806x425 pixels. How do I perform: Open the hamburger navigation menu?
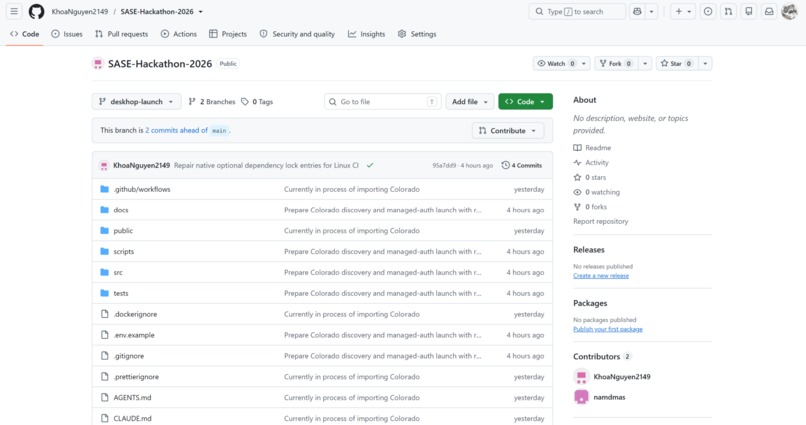coord(14,11)
